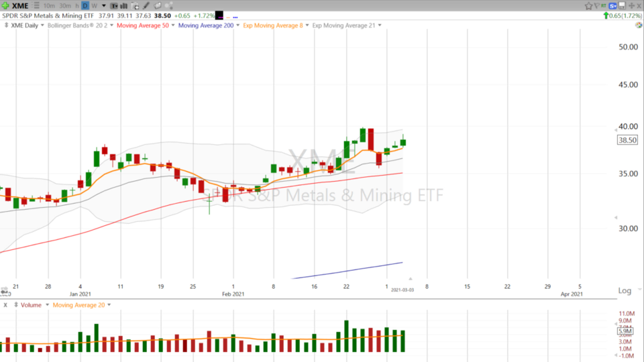Click the +1.72% percent change value
The image size is (644, 362).
pyautogui.click(x=204, y=15)
